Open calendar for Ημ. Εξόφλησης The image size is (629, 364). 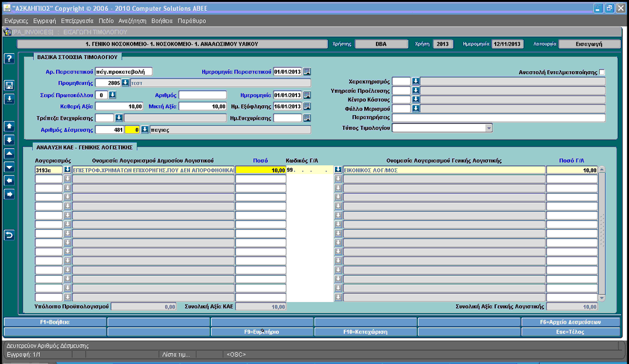coord(307,106)
